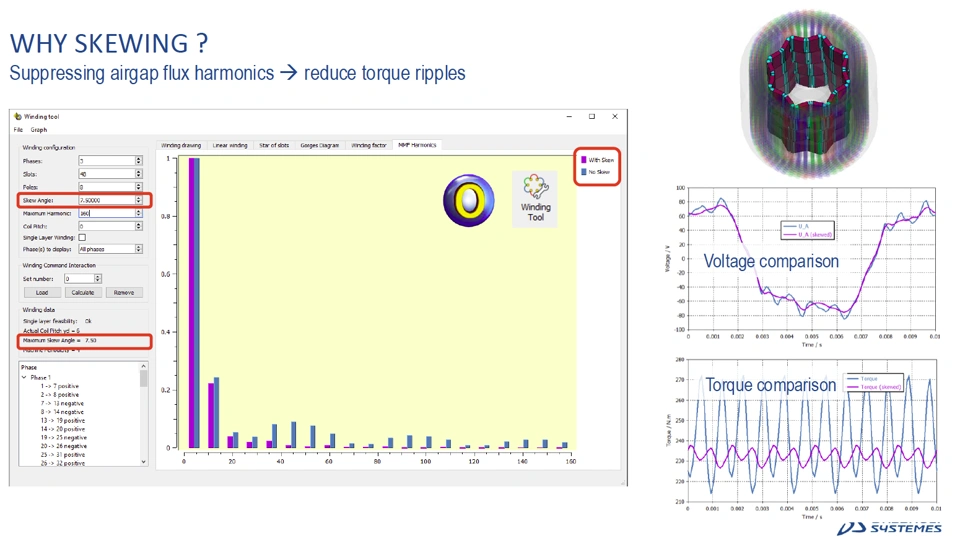
Task: Select '1 -> 7 positive' tree row
Action: coord(59,386)
